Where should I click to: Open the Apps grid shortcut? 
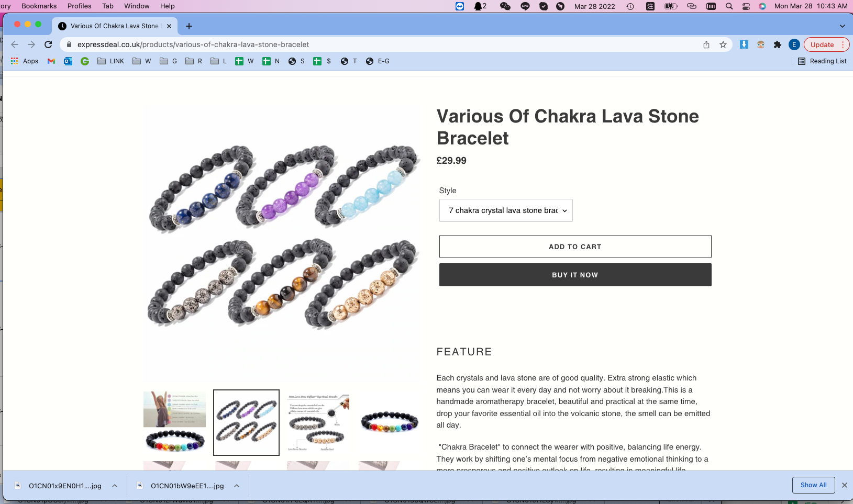click(x=24, y=61)
